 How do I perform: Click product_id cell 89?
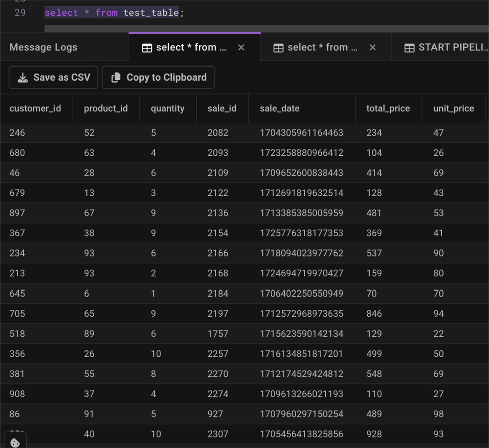[89, 333]
